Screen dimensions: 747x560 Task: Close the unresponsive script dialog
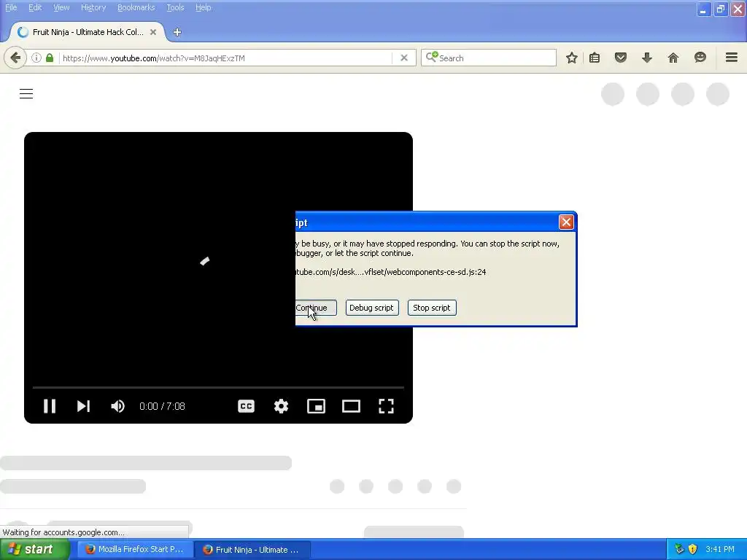[566, 222]
